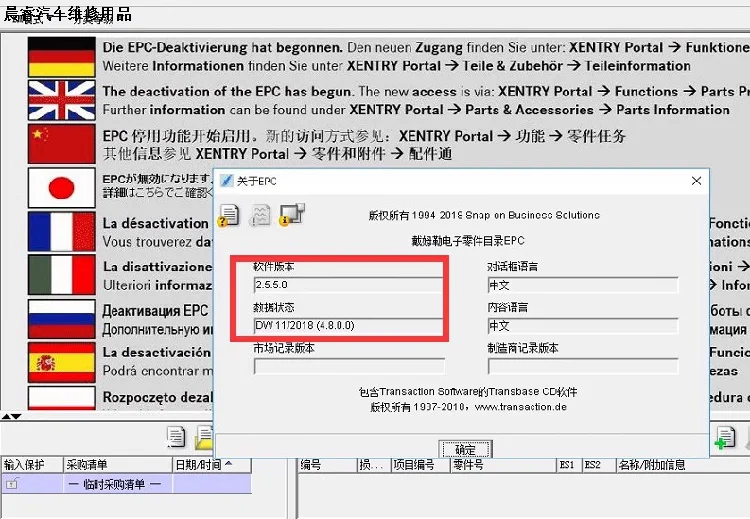Click the empty 制造商记录版本 field
Viewport: 750px width, 519px height.
(583, 366)
